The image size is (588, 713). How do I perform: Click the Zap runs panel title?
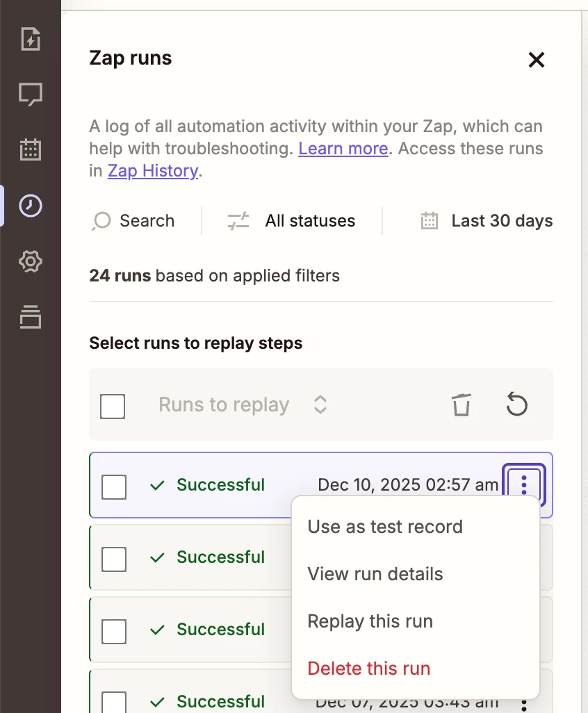[x=131, y=58]
